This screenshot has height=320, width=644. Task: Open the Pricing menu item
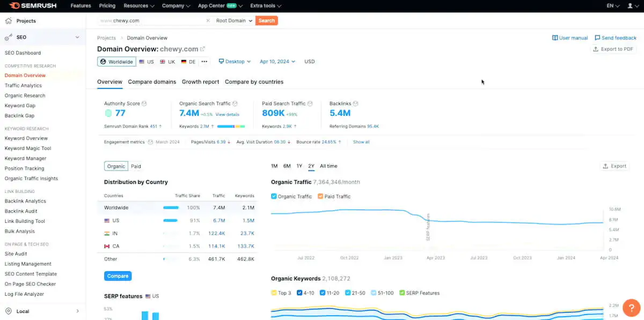point(107,5)
